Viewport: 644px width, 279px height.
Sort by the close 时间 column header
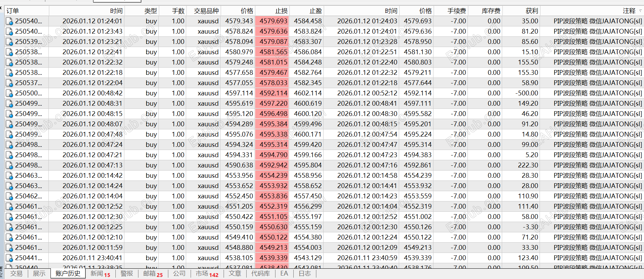coord(362,11)
